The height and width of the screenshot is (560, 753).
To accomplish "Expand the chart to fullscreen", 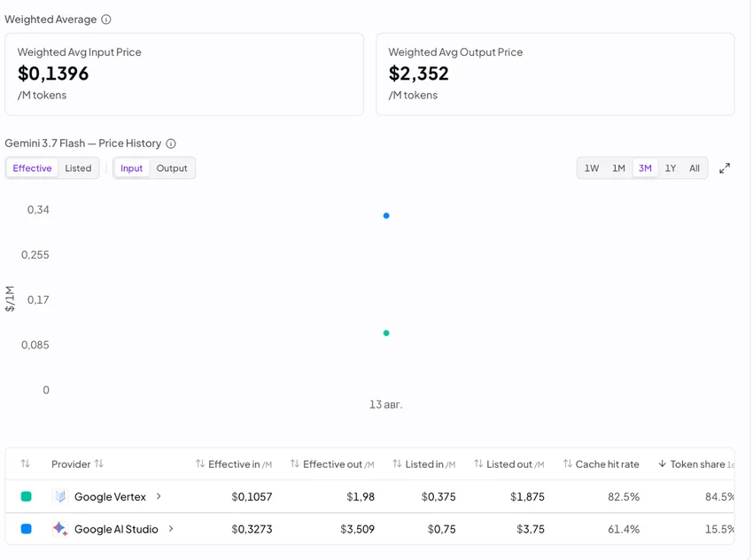I will pyautogui.click(x=725, y=168).
